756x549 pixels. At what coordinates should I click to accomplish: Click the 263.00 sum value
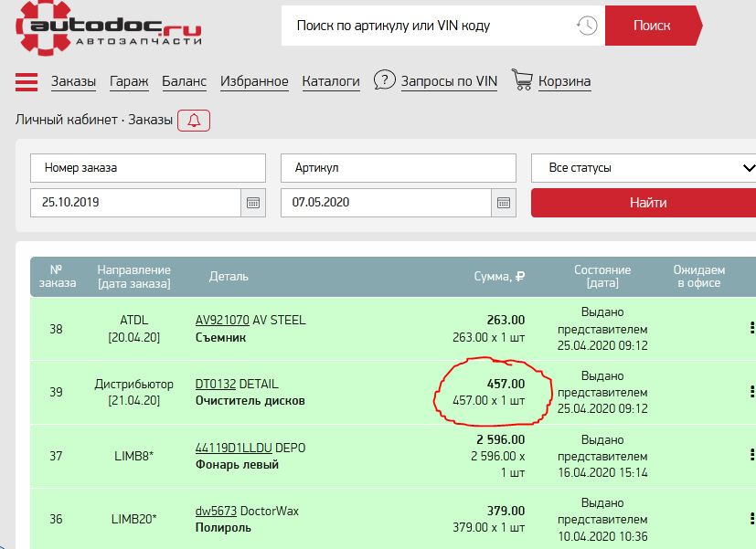point(506,321)
